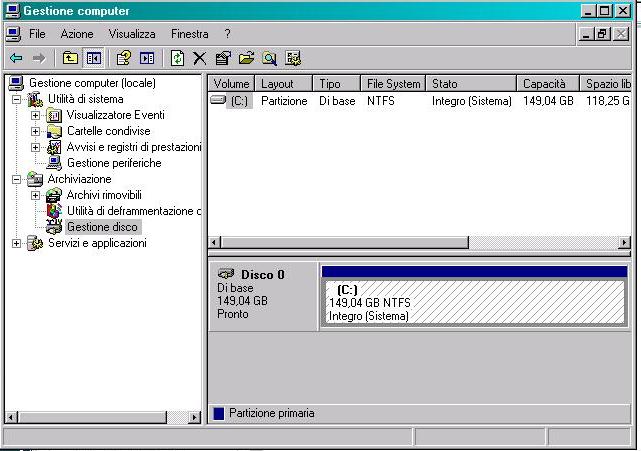
Task: Open Utilità di deframmentazione in the tree
Action: pyautogui.click(x=134, y=211)
